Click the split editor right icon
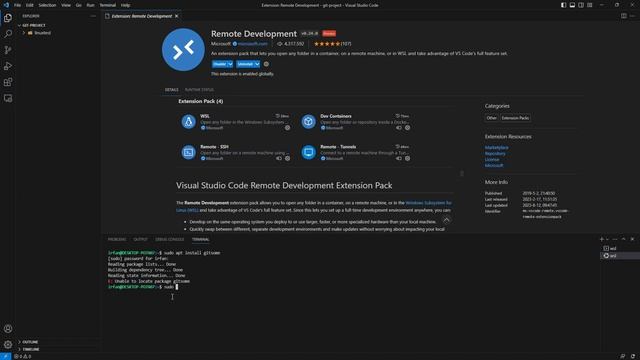The height and width of the screenshot is (360, 640). (x=624, y=16)
